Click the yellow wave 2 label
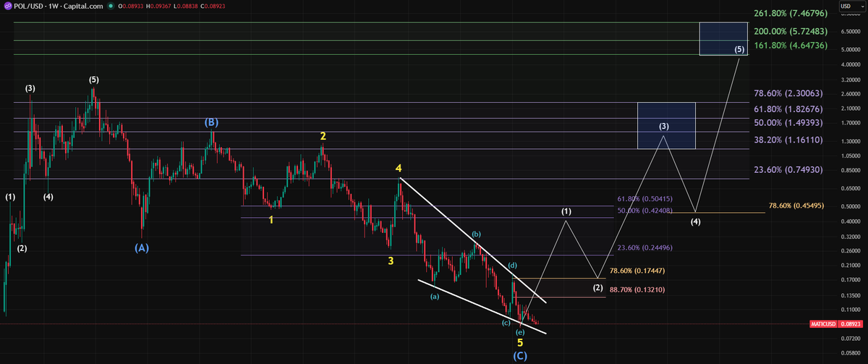This screenshot has height=364, width=868. click(x=323, y=136)
